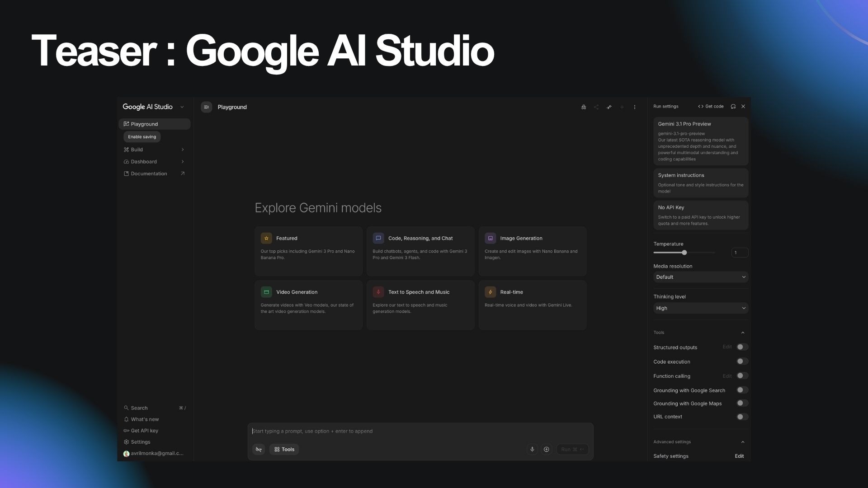
Task: Open Documentation from sidebar
Action: pyautogui.click(x=155, y=174)
